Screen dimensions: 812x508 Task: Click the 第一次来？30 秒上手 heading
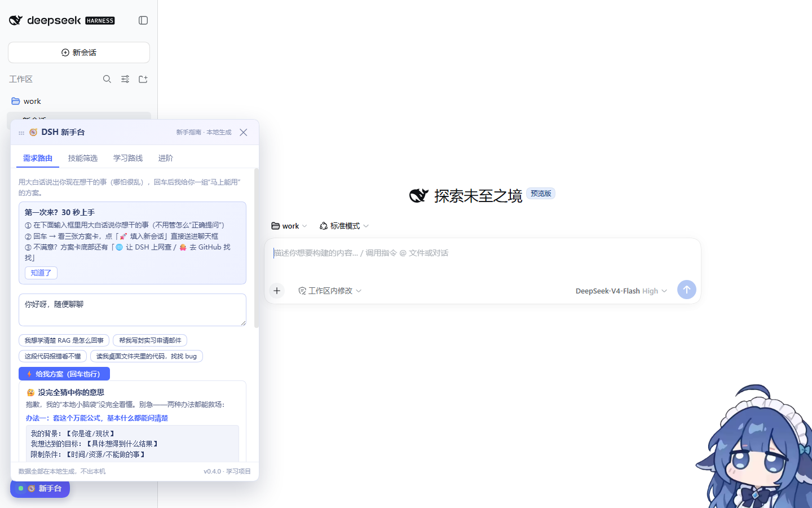(x=60, y=213)
